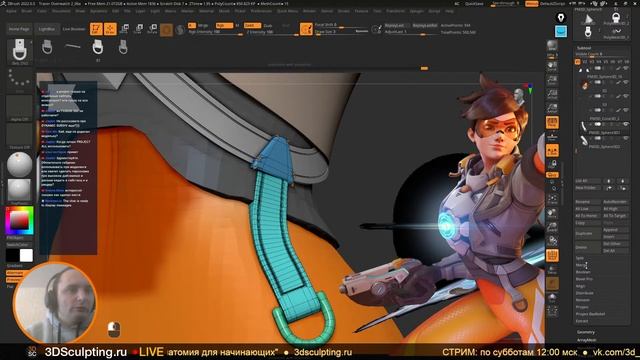Viewport: 640px width, 360px height.
Task: Toggle the Transp transparency button
Action: pos(552,269)
